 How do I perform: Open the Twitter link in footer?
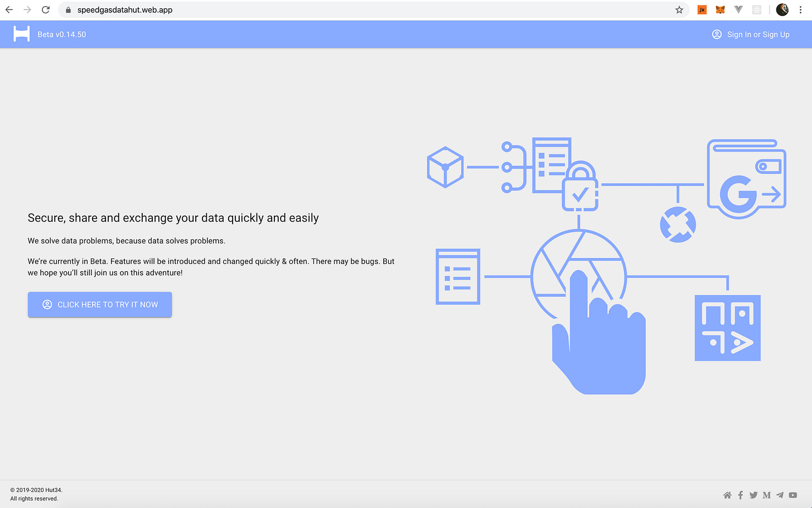tap(753, 495)
